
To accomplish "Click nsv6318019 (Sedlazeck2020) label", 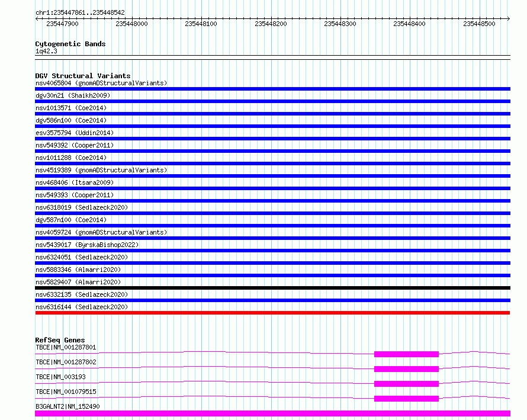I will (x=82, y=207).
